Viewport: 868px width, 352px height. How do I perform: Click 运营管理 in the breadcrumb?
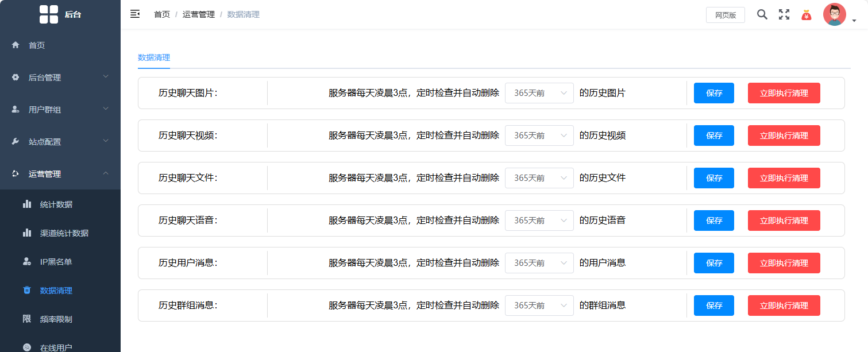198,14
